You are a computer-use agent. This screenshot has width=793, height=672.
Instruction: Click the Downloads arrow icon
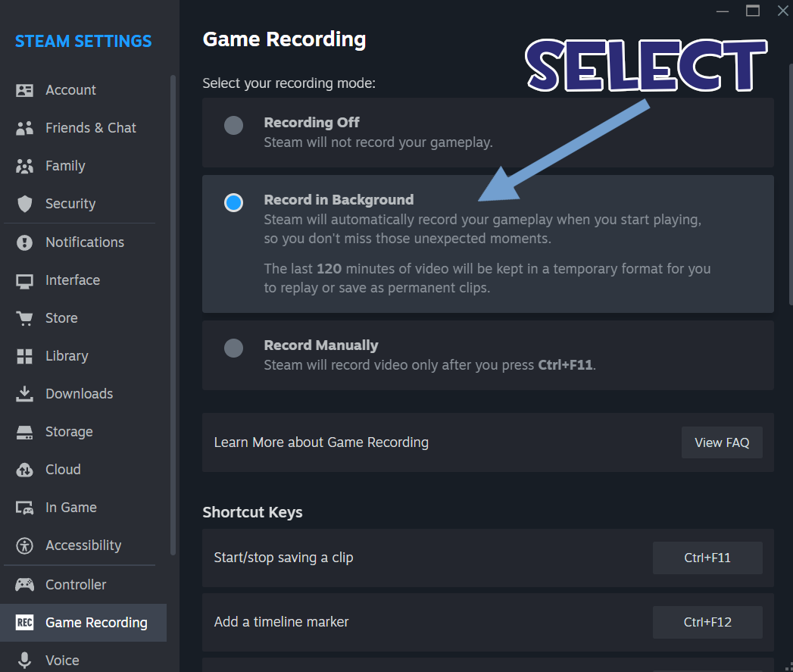pos(24,394)
